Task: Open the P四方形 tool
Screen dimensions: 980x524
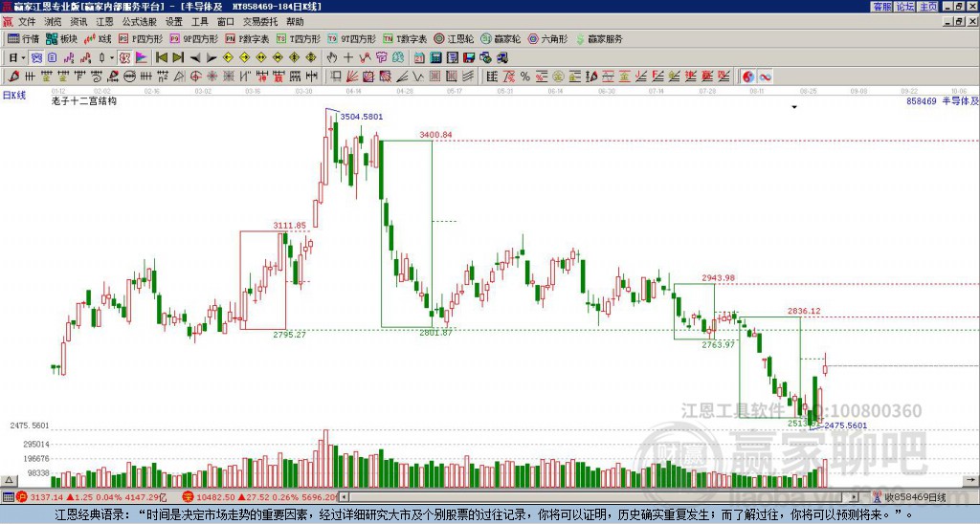Action: (x=141, y=38)
